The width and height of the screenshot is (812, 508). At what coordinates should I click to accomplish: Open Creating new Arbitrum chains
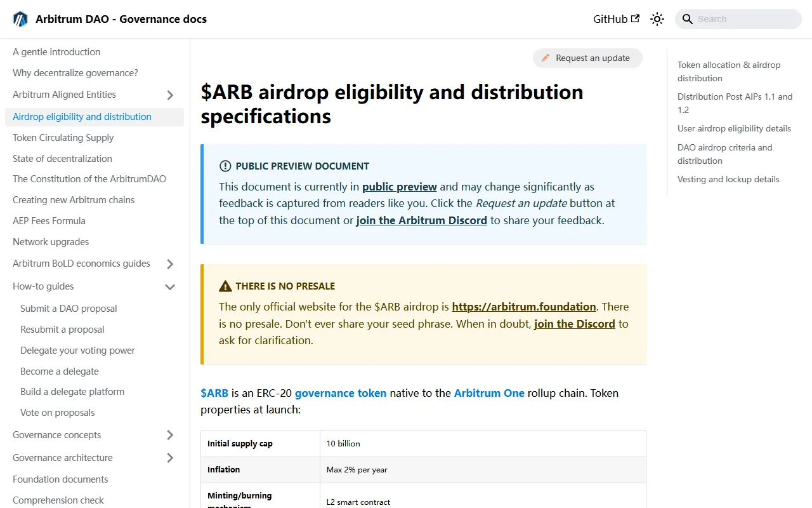click(74, 200)
